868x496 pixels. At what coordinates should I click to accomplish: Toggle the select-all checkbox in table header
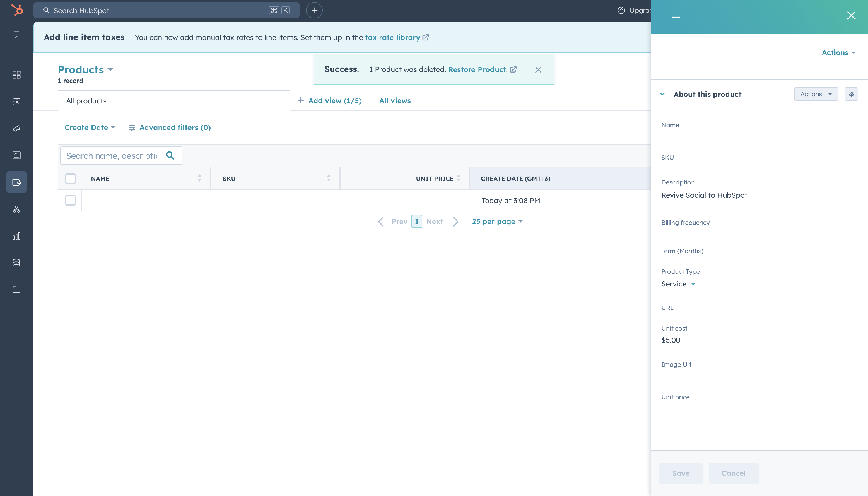[70, 179]
